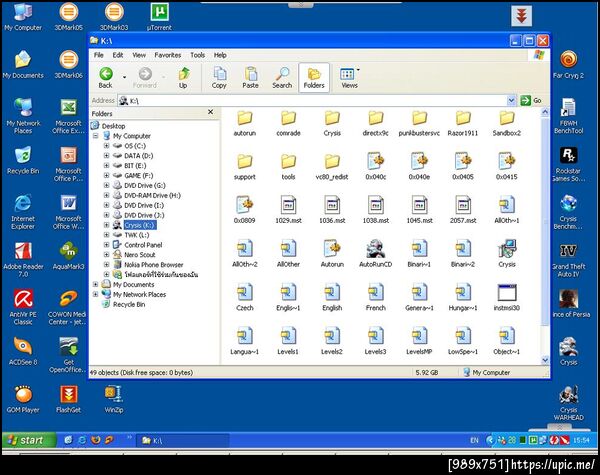Open Search from the toolbar

tap(282, 78)
